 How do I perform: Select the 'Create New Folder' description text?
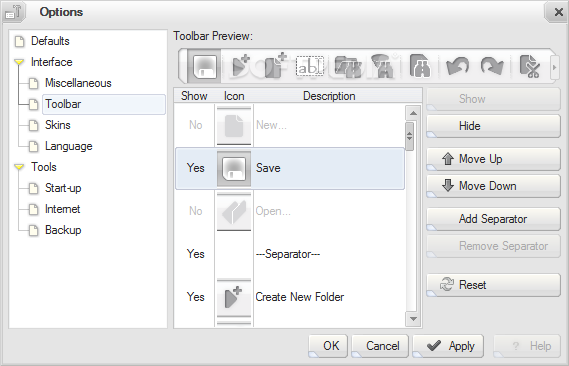(x=300, y=297)
